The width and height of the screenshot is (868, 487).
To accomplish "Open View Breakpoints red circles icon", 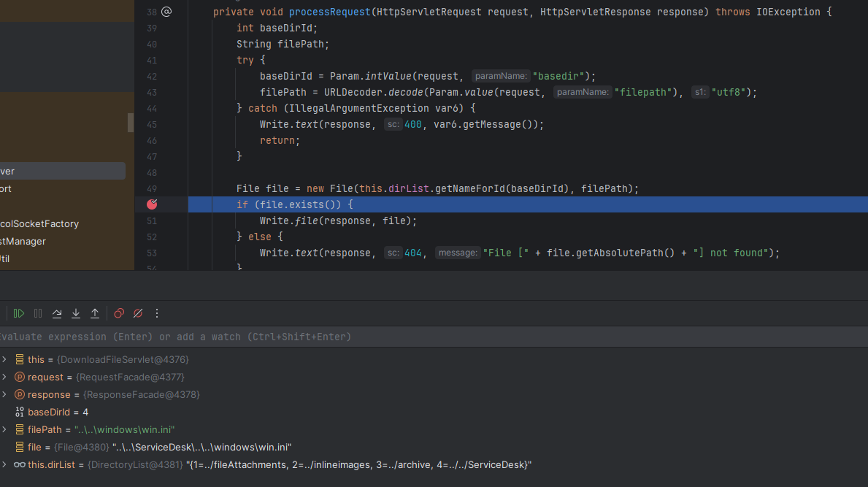I will pos(119,313).
